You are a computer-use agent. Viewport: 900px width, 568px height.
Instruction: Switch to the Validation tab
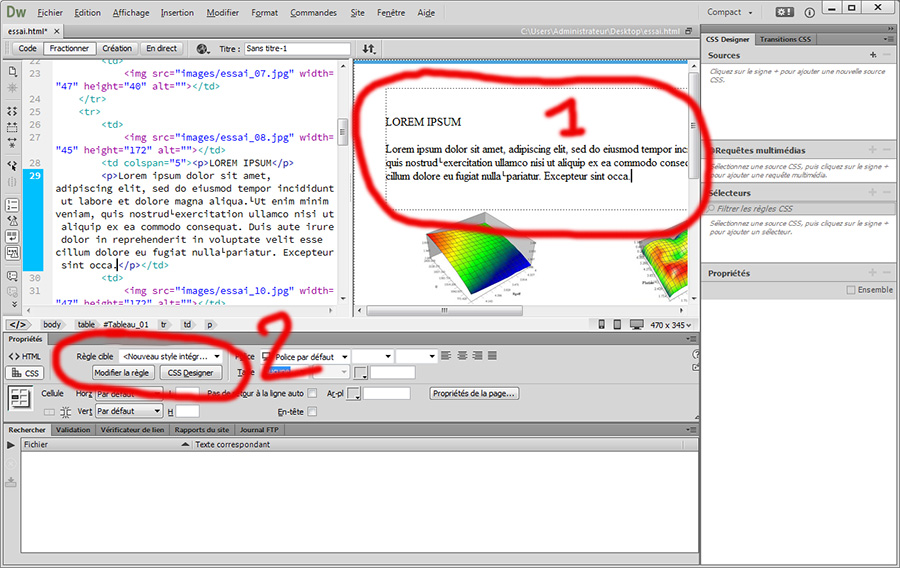coord(73,430)
